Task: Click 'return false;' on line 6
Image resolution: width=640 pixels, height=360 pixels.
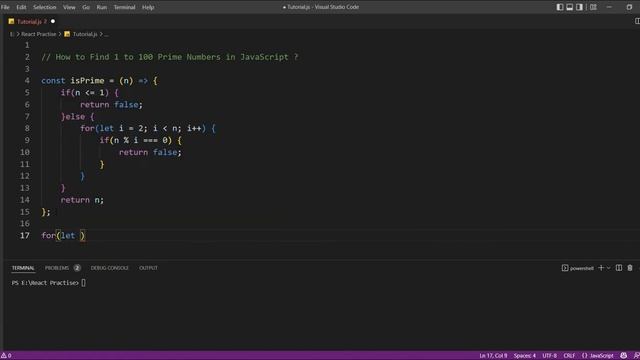Action: (x=111, y=105)
